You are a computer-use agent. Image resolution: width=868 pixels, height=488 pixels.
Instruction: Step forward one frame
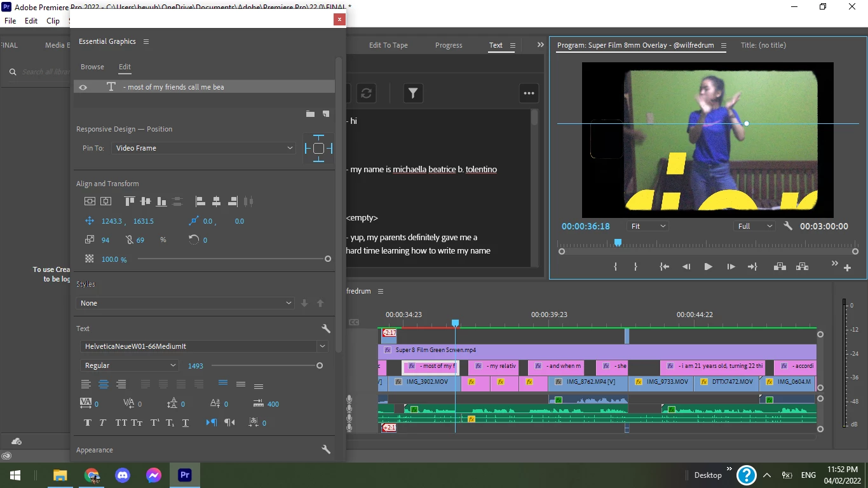point(731,267)
